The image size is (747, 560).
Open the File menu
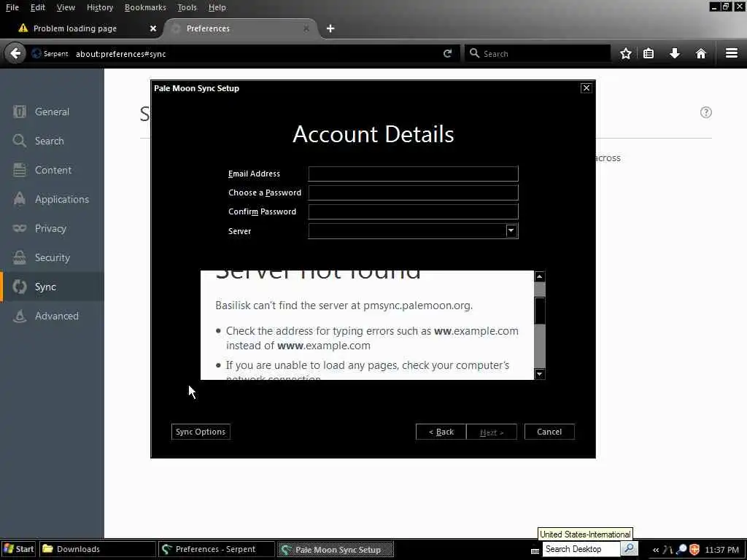[x=12, y=7]
